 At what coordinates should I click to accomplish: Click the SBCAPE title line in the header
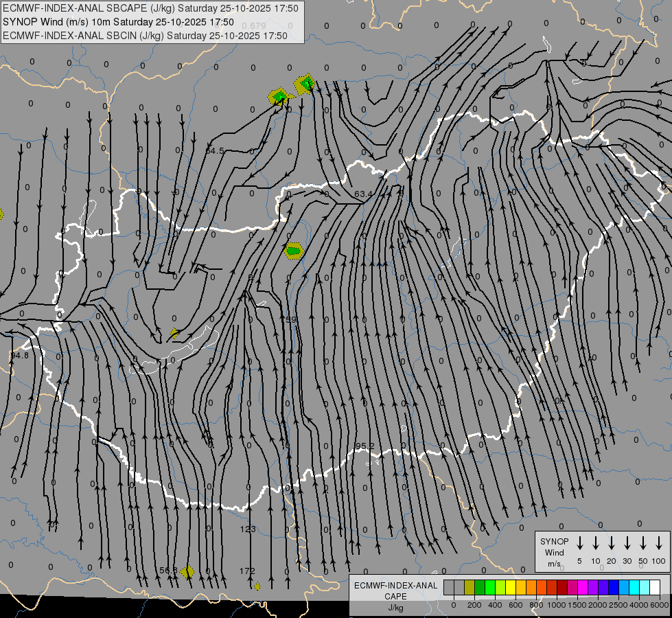(150, 8)
